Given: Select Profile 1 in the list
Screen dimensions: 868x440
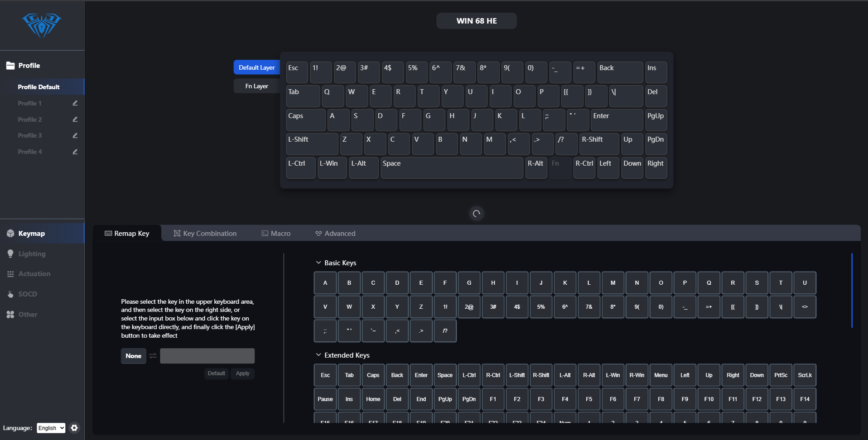Looking at the screenshot, I should pos(29,103).
